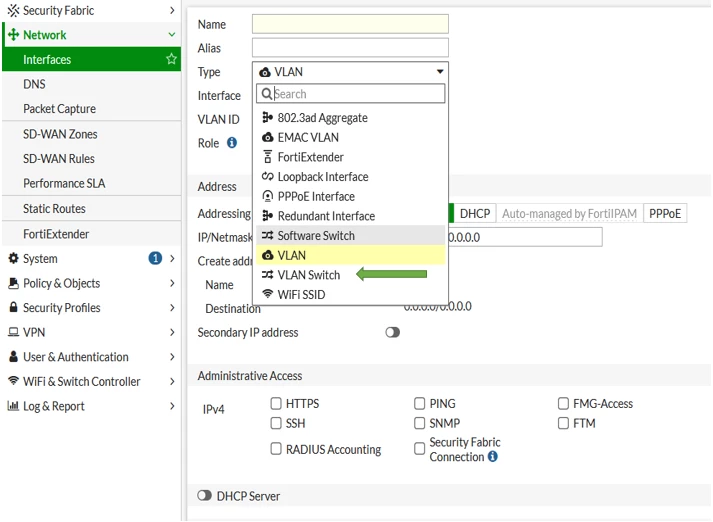Expand the Security Profiles chevron
This screenshot has width=713, height=522.
point(172,307)
